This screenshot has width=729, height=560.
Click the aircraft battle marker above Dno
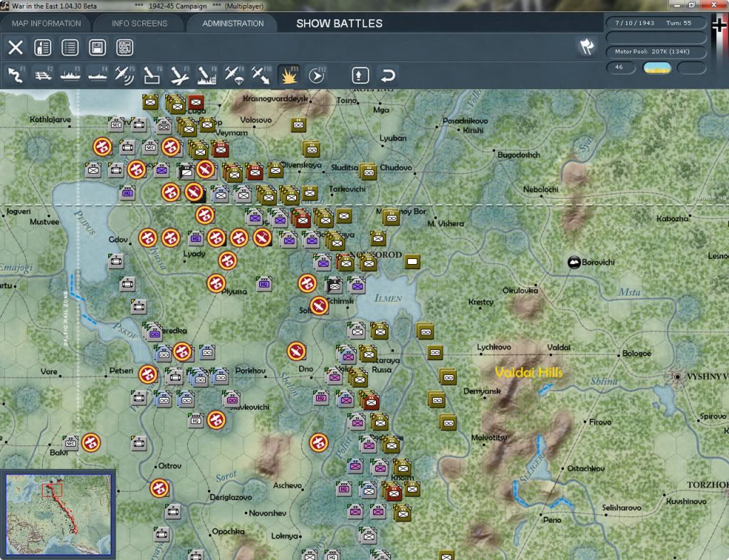tap(296, 352)
